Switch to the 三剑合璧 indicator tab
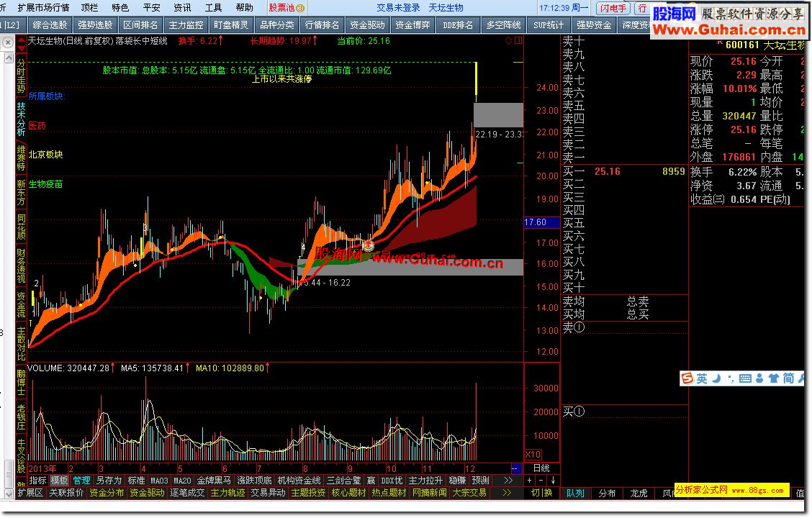This screenshot has height=518, width=812. point(344,480)
